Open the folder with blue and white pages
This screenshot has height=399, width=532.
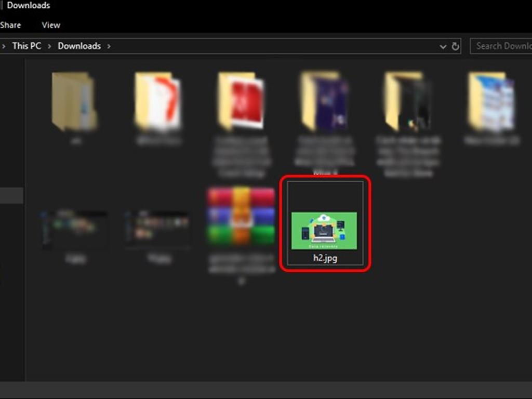pyautogui.click(x=491, y=102)
